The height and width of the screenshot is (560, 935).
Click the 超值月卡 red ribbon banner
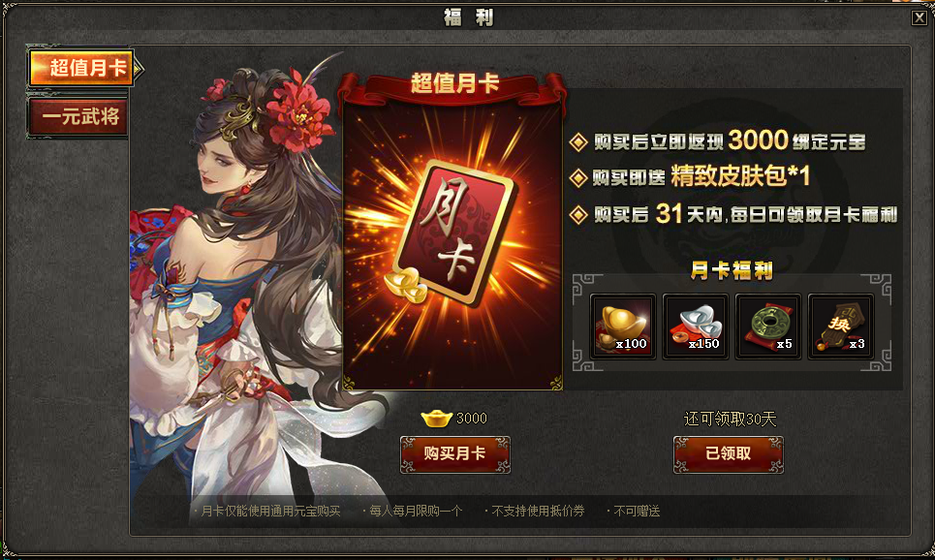pyautogui.click(x=453, y=85)
